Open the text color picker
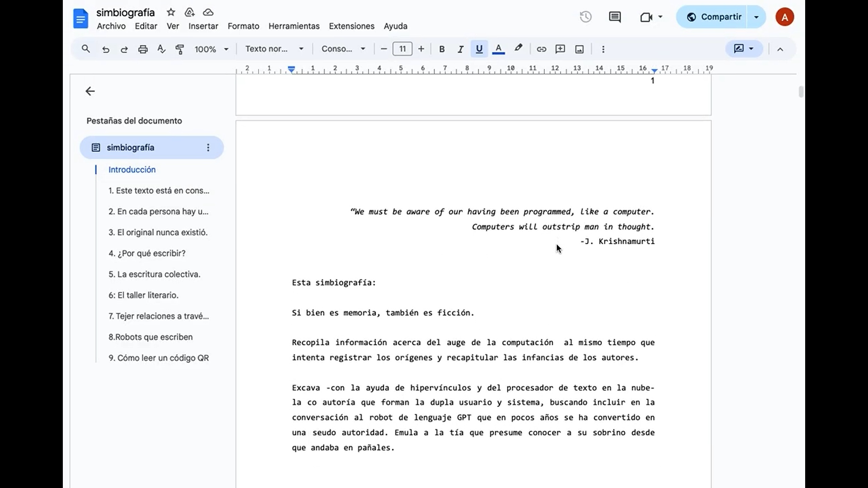 coord(498,49)
